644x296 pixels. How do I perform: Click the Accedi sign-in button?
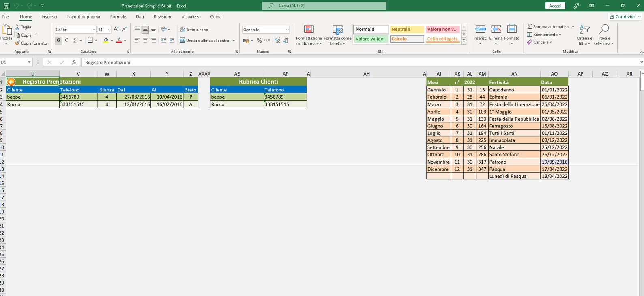[555, 6]
